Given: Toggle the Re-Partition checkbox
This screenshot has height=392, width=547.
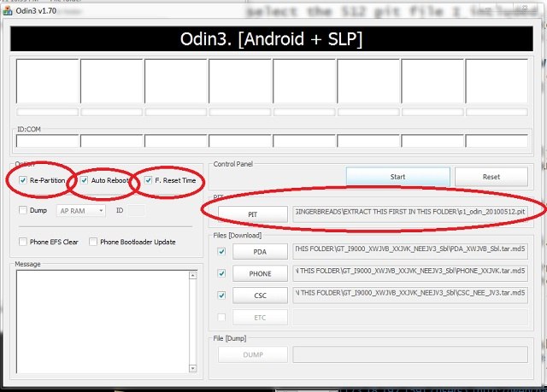Looking at the screenshot, I should point(23,180).
